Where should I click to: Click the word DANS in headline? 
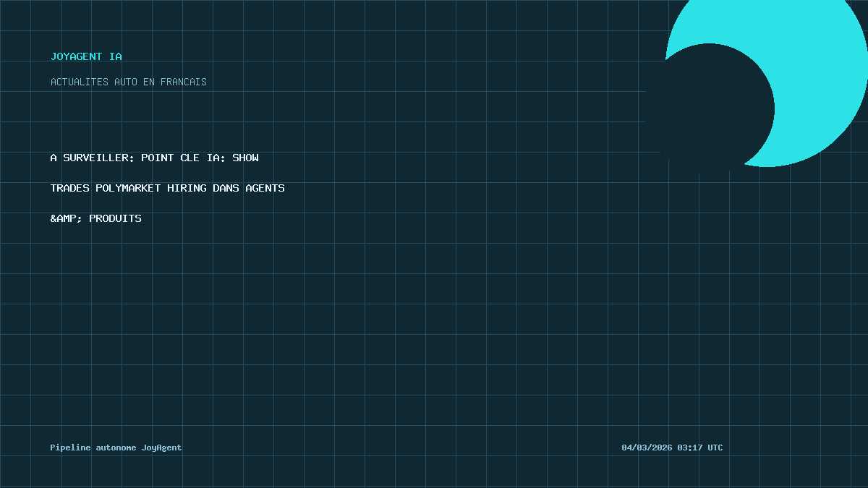[226, 188]
